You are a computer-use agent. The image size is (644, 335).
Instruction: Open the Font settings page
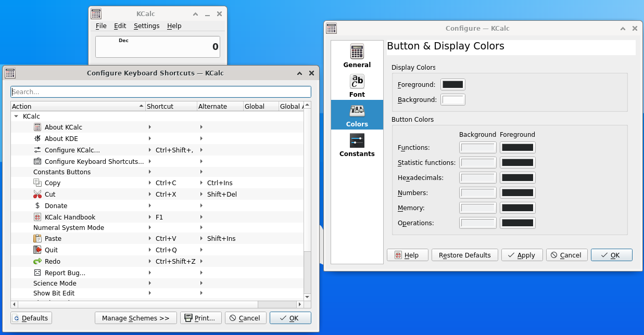357,81
